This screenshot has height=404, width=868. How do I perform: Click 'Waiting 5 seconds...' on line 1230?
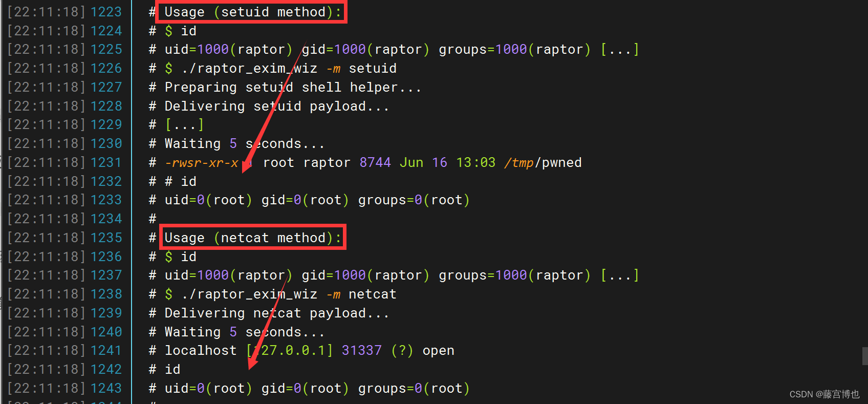[x=245, y=143]
